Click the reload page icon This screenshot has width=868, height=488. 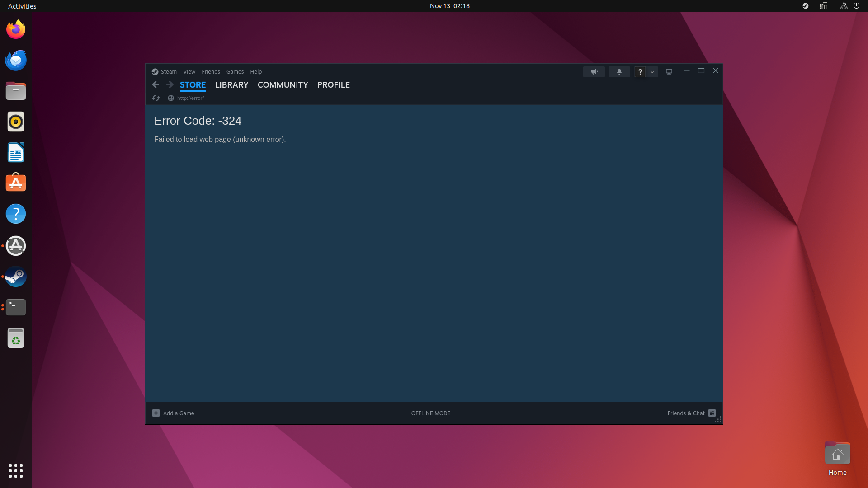pyautogui.click(x=156, y=98)
